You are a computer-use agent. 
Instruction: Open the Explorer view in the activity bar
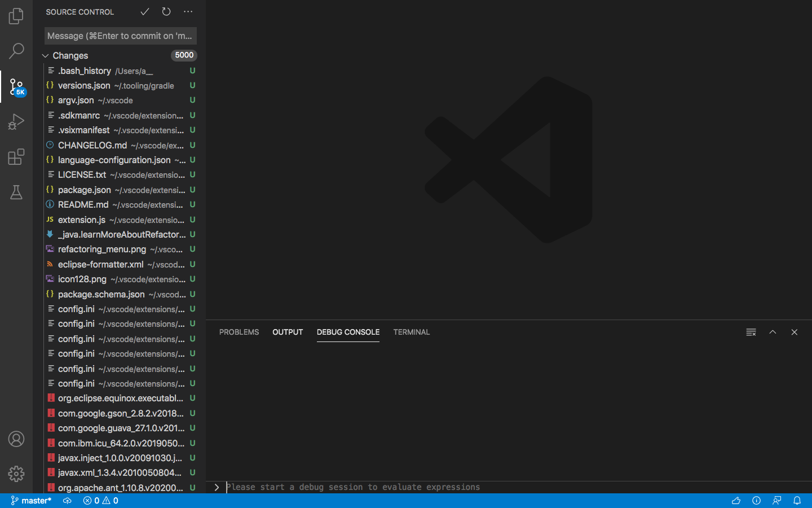(x=16, y=16)
